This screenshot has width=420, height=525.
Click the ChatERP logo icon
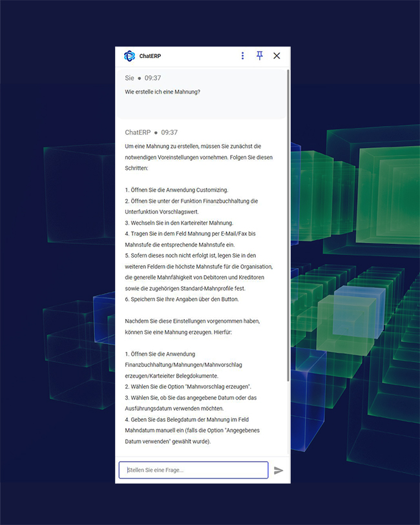pyautogui.click(x=130, y=56)
